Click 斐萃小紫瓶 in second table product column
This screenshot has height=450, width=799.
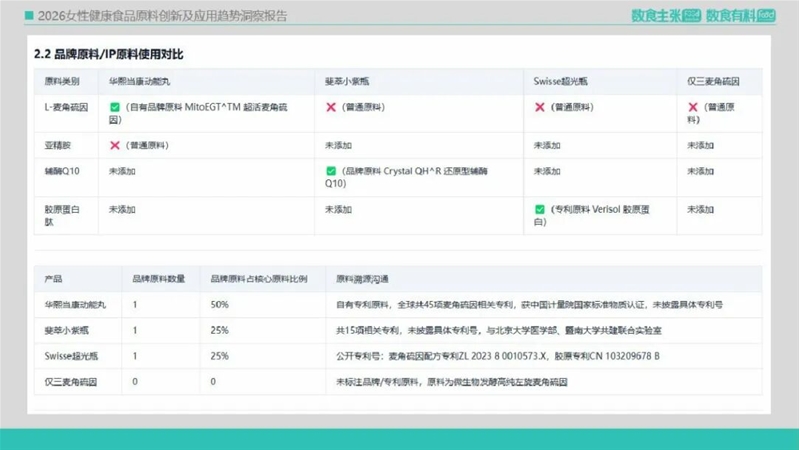coord(66,330)
